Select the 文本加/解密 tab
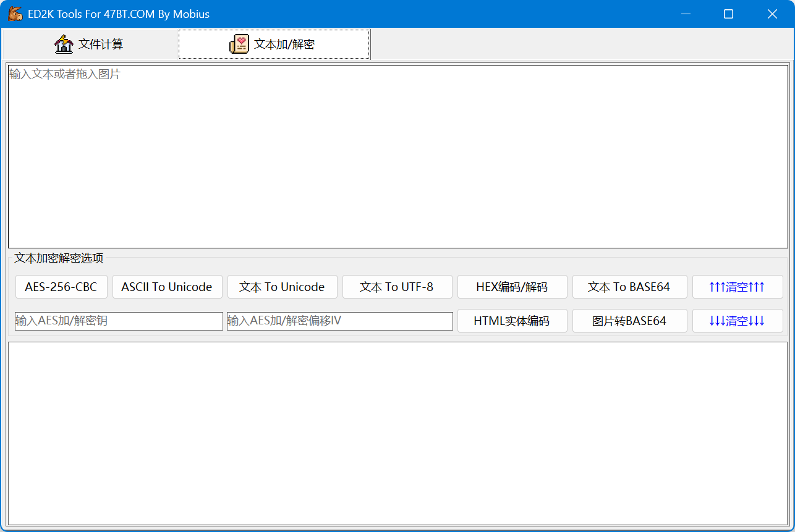The image size is (795, 532). pyautogui.click(x=274, y=44)
